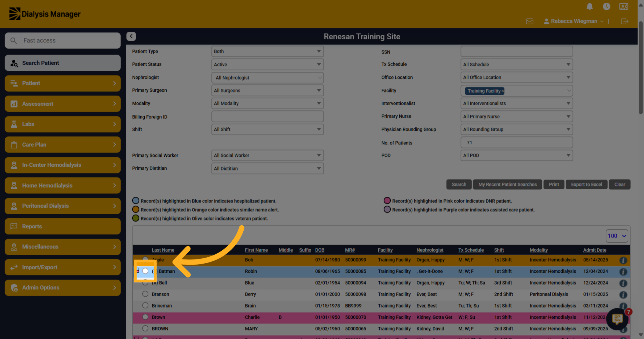Screen dimensions: 644x339
Task: Open the notifications bell icon
Action: click(590, 6)
